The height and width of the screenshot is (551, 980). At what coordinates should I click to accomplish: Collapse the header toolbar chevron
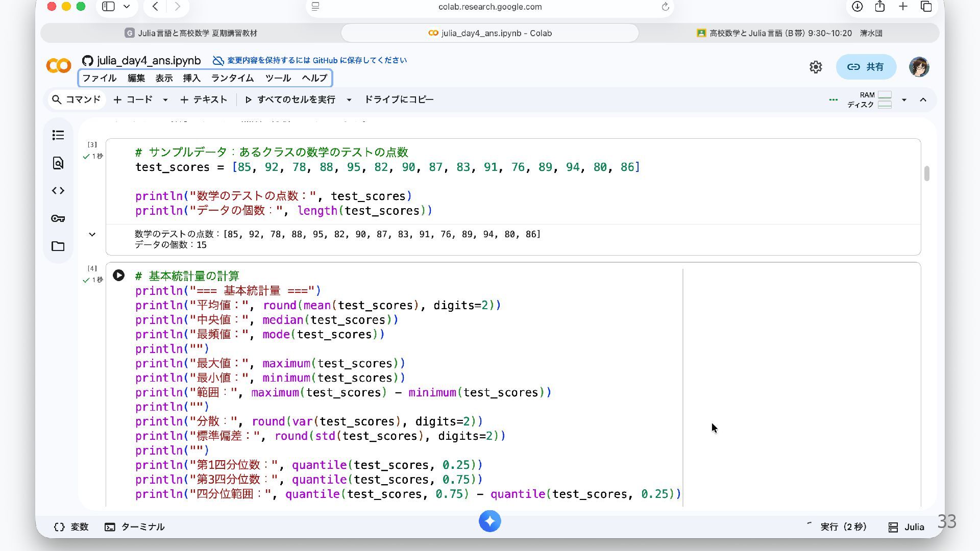pyautogui.click(x=923, y=100)
